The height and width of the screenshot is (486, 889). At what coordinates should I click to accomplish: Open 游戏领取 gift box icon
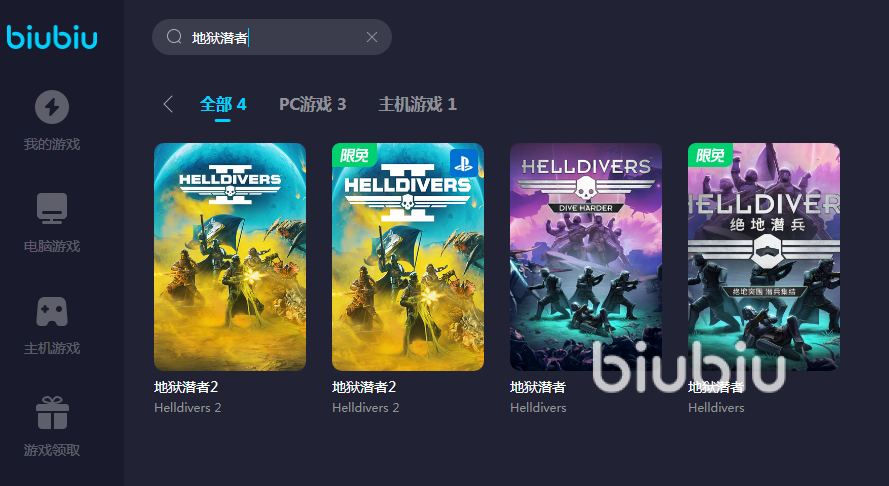click(x=52, y=413)
